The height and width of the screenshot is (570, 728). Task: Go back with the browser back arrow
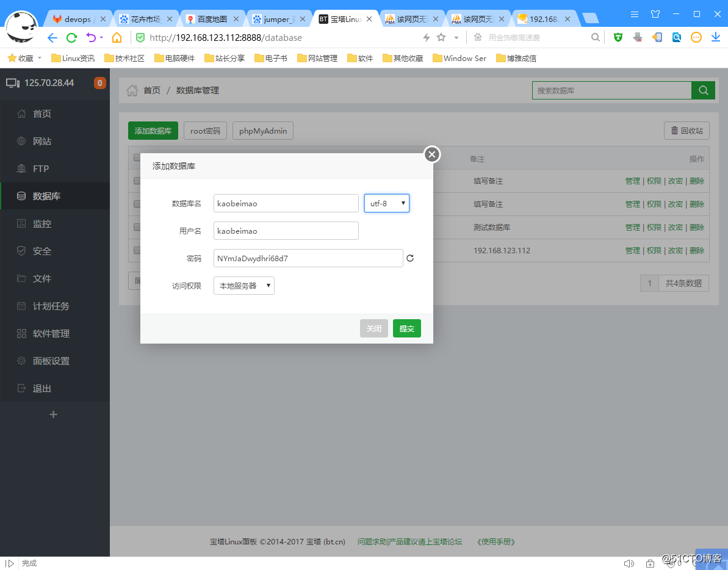point(52,38)
